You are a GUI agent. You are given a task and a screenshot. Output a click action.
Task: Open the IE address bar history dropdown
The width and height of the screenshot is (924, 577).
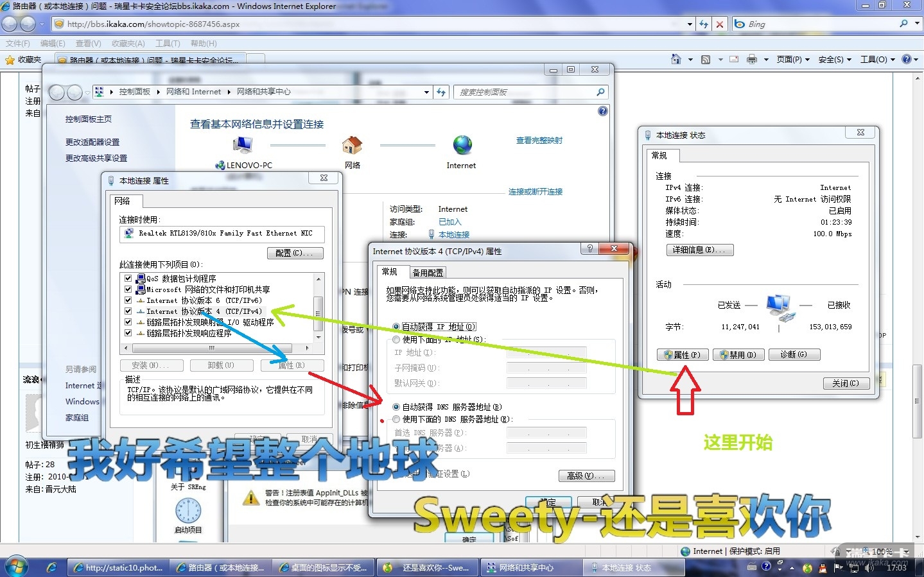(690, 24)
